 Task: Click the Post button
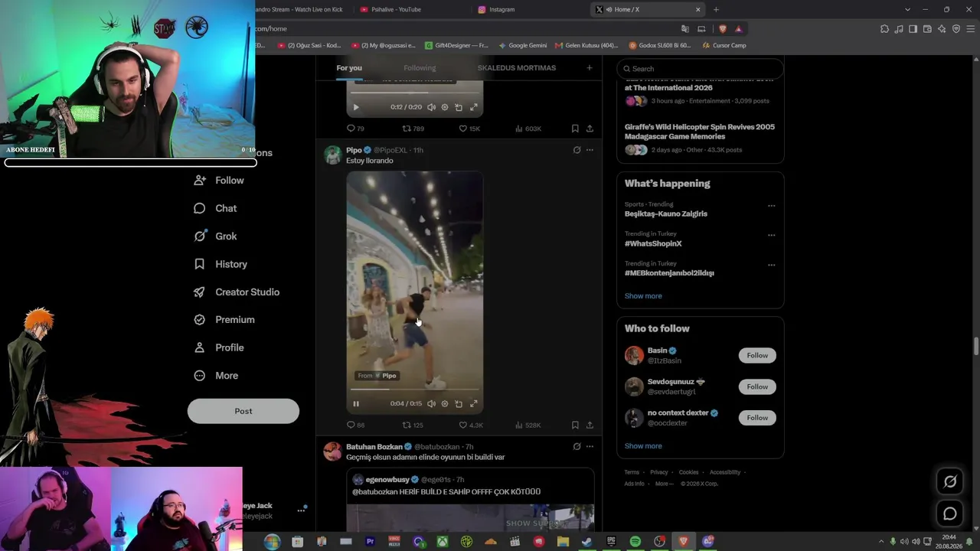(x=243, y=411)
